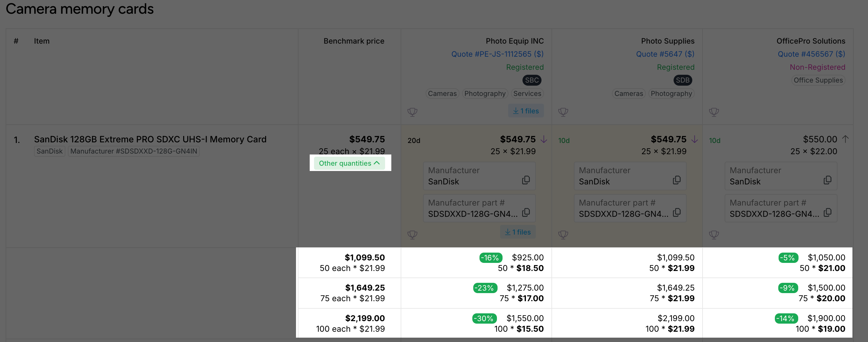
Task: Click item-level trophy in Photo Equip INC cell
Action: (412, 235)
